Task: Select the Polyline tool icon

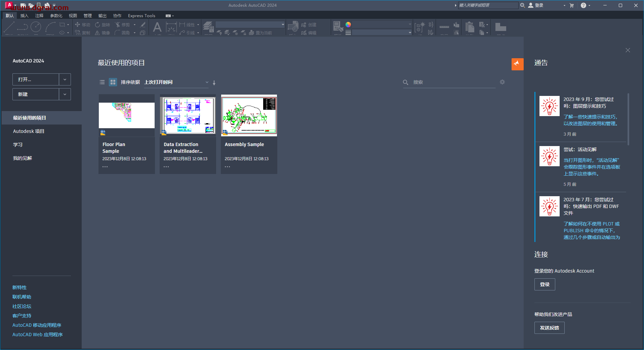Action: [23, 27]
